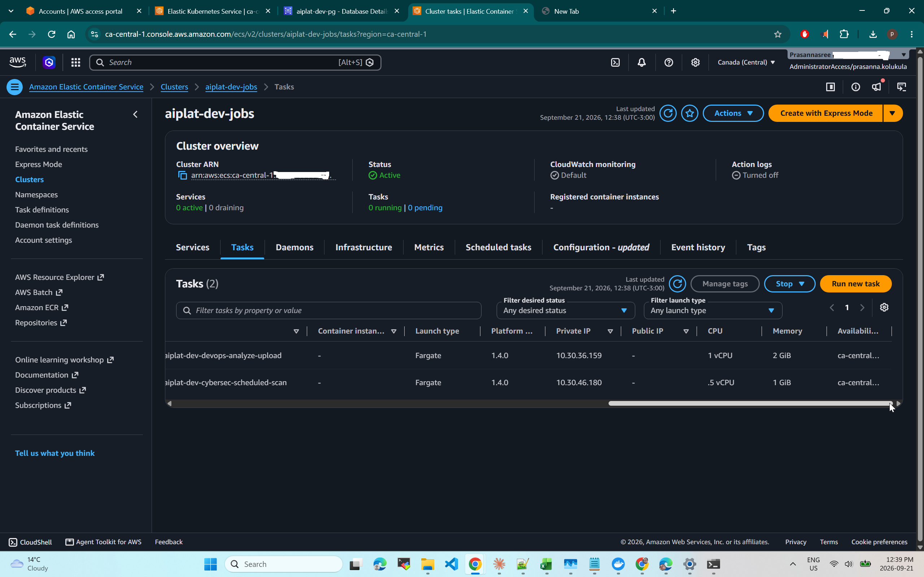Image resolution: width=924 pixels, height=577 pixels.
Task: Click the Run new task button
Action: pyautogui.click(x=855, y=283)
